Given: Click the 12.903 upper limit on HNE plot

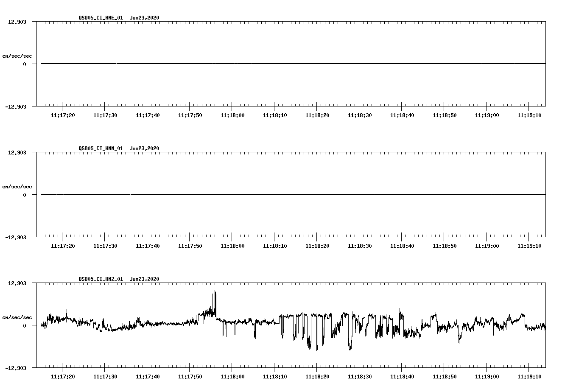Looking at the screenshot, I should click(x=17, y=22).
